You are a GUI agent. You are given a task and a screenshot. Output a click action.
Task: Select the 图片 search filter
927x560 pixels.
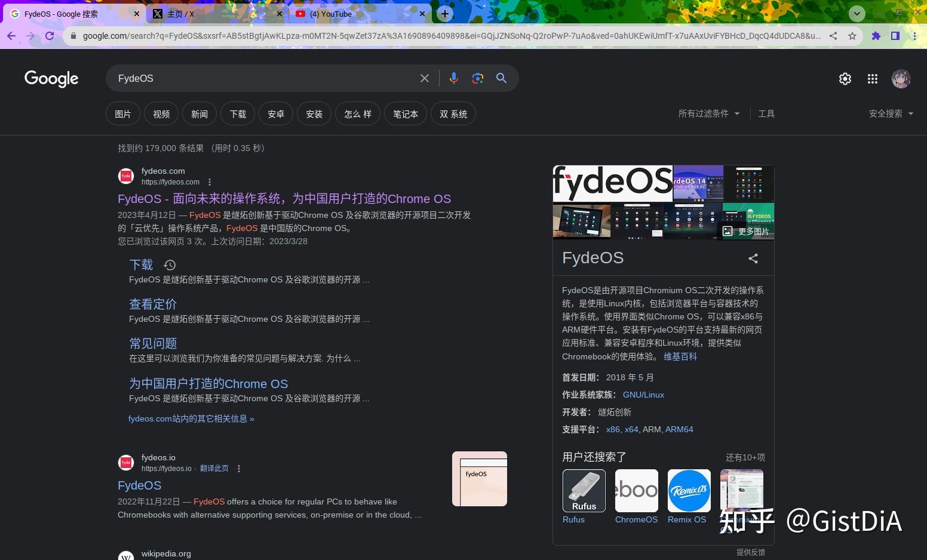tap(122, 113)
